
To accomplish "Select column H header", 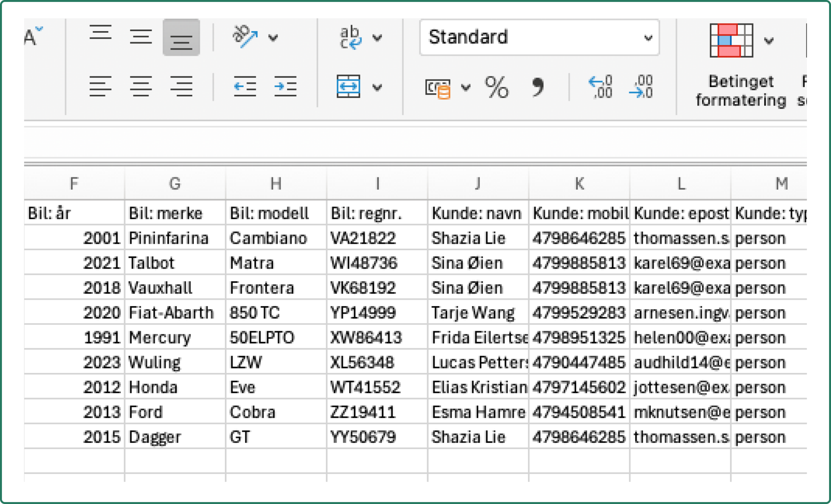I will (x=276, y=184).
